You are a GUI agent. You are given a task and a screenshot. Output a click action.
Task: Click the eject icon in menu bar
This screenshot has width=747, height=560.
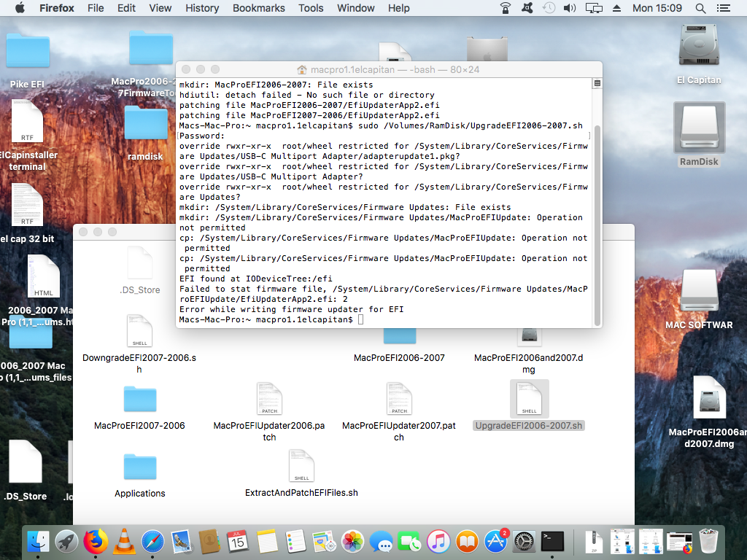616,8
